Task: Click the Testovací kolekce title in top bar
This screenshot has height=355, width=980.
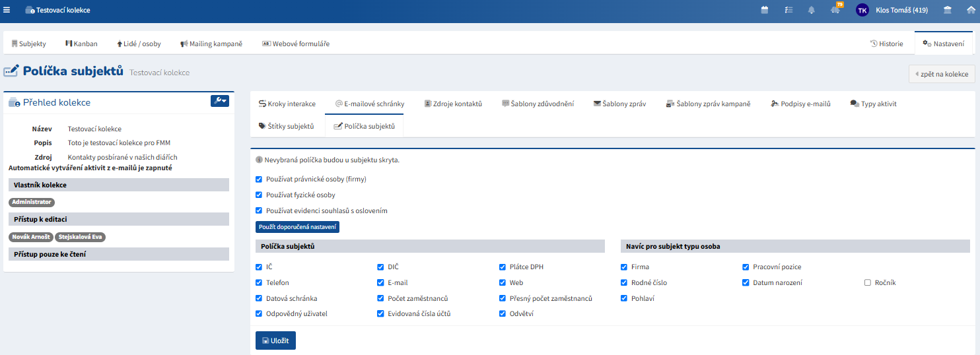Action: coord(63,11)
